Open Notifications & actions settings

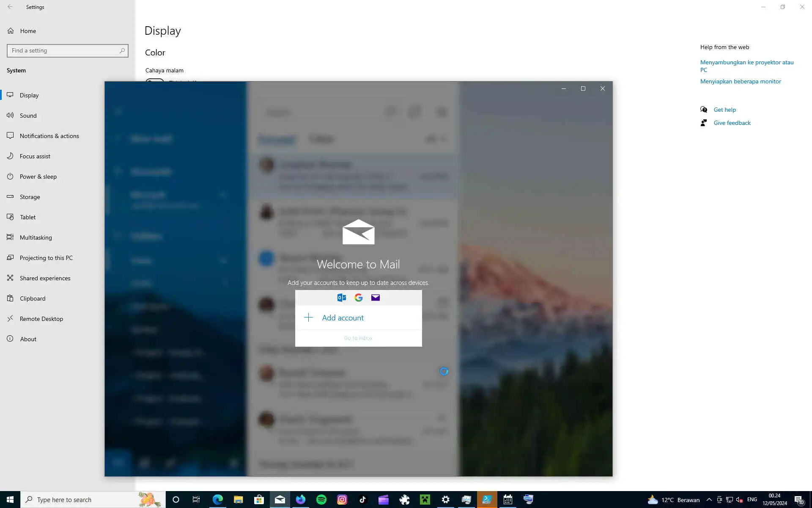click(49, 136)
